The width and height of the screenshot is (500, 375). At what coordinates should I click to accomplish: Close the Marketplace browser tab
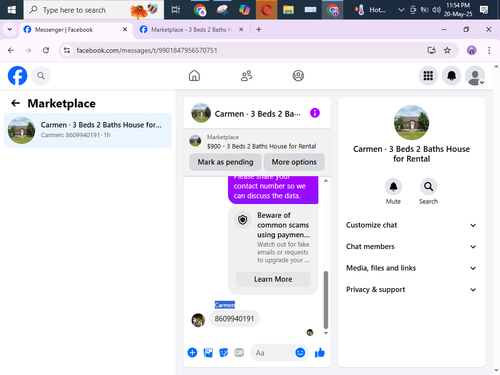point(241,29)
